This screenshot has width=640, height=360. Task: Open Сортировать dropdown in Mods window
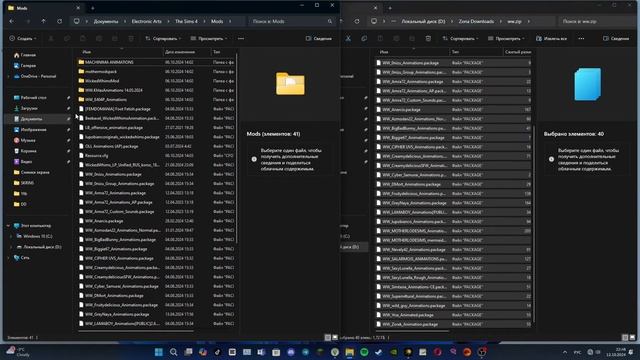click(x=163, y=38)
